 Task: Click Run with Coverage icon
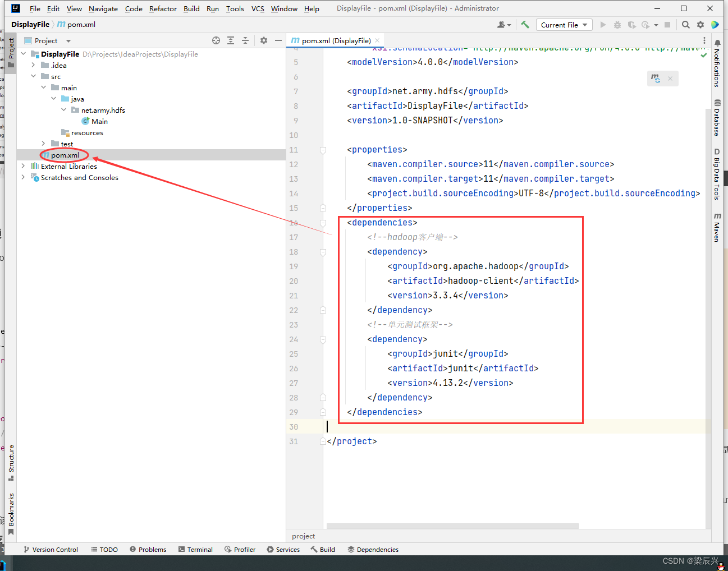tap(631, 25)
